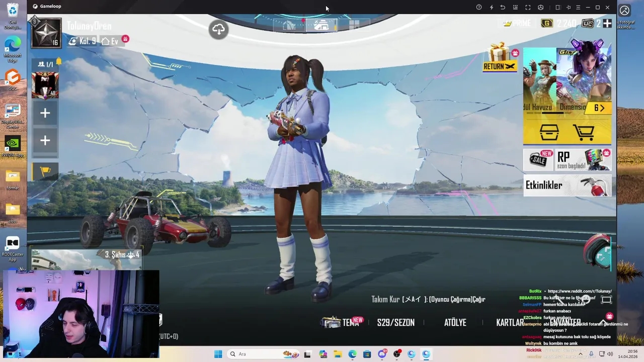Open the Recycle Bin desktop icon
644x362 pixels.
[13, 16]
